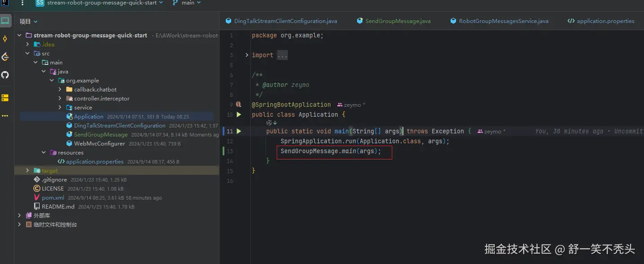Screen dimensions: 644x264
Task: Open the Commit tool window icon
Action: click(x=5, y=39)
